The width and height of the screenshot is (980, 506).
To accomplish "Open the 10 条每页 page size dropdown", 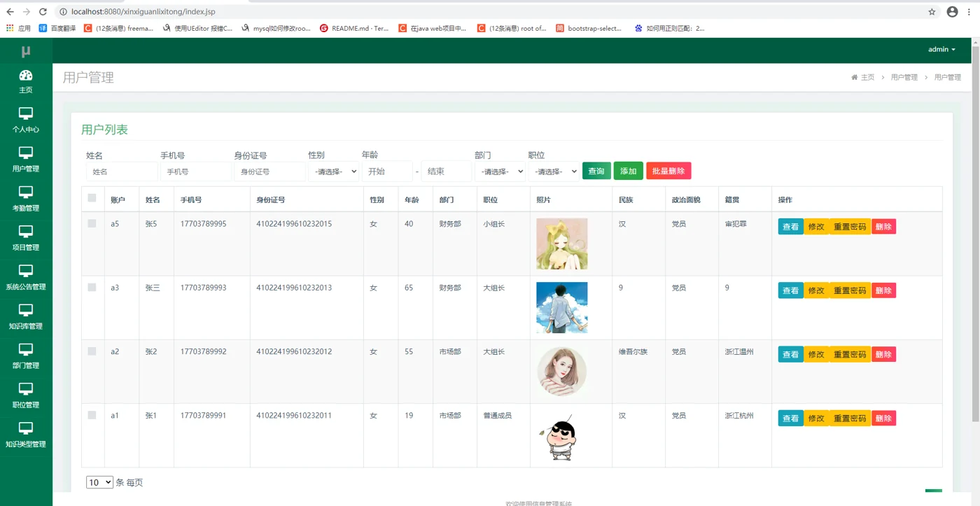I will 99,482.
